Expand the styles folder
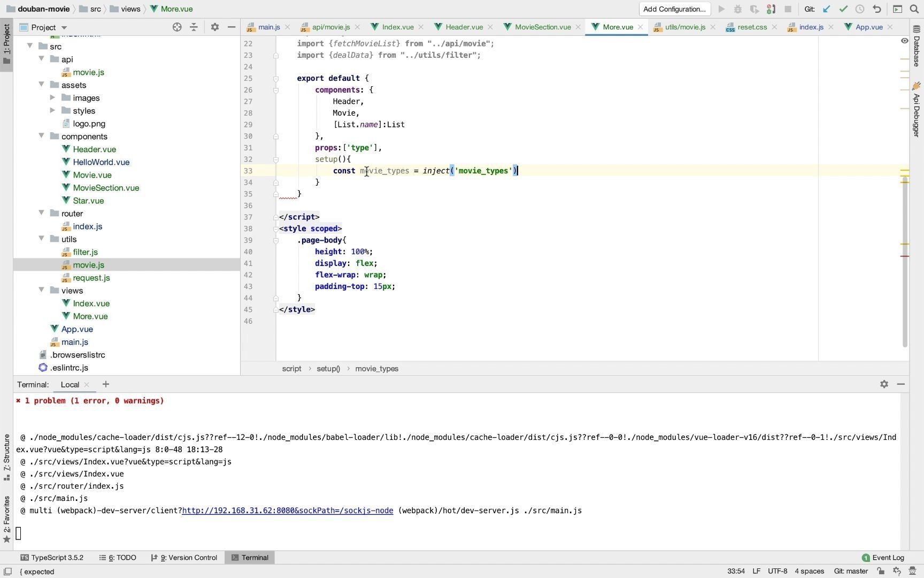This screenshot has height=578, width=924. click(x=52, y=110)
